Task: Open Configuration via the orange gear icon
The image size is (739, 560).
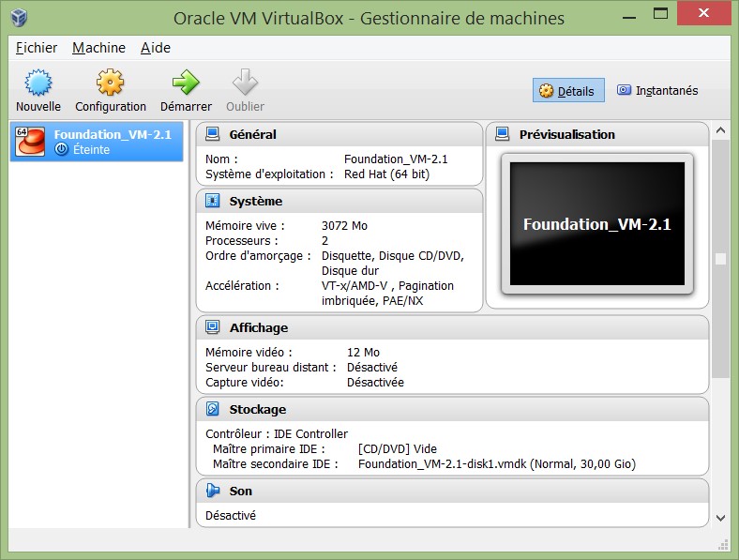Action: point(111,83)
